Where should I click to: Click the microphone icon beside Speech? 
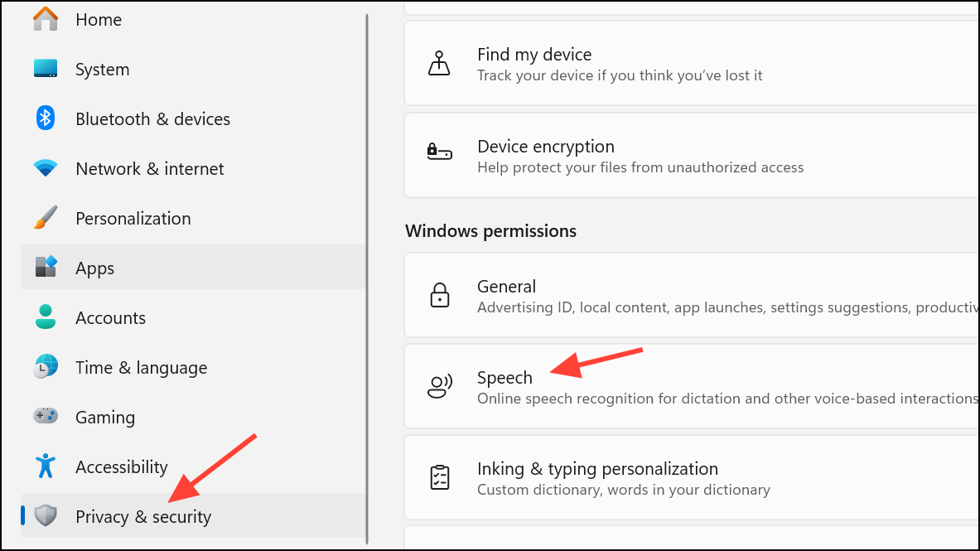[439, 386]
